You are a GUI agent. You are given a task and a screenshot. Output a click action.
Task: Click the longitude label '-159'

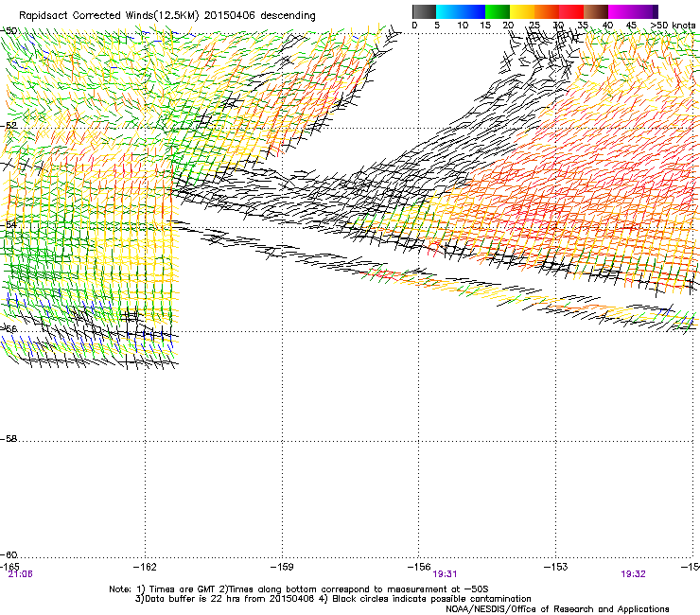pos(282,567)
